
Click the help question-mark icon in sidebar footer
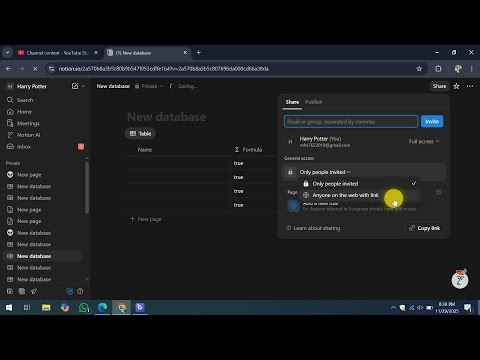pos(80,291)
